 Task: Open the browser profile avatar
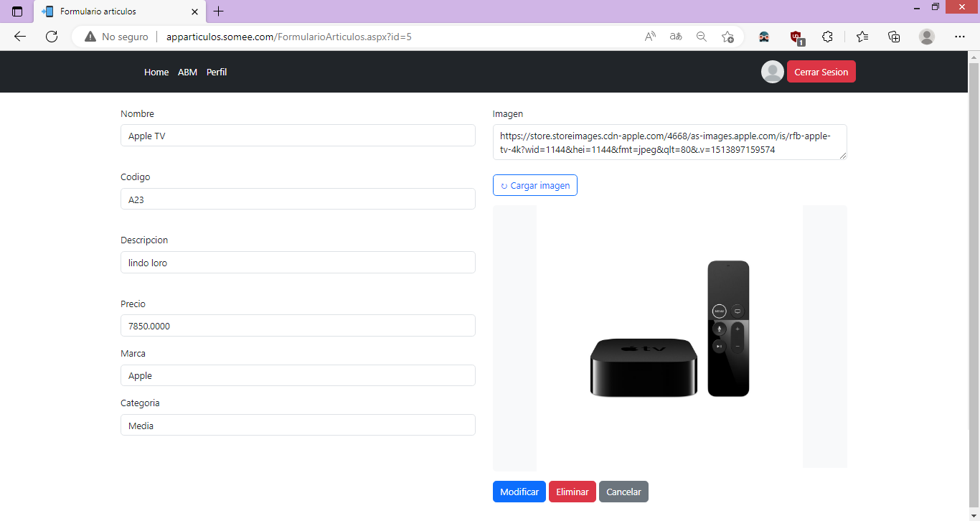927,37
